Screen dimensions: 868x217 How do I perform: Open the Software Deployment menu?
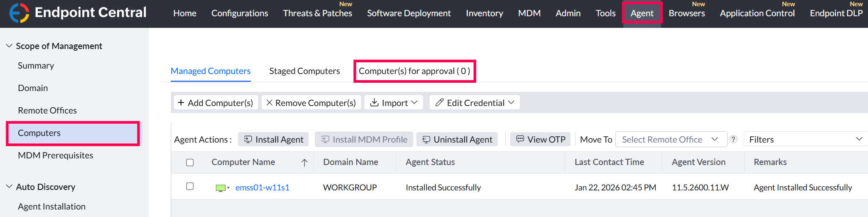click(x=409, y=13)
